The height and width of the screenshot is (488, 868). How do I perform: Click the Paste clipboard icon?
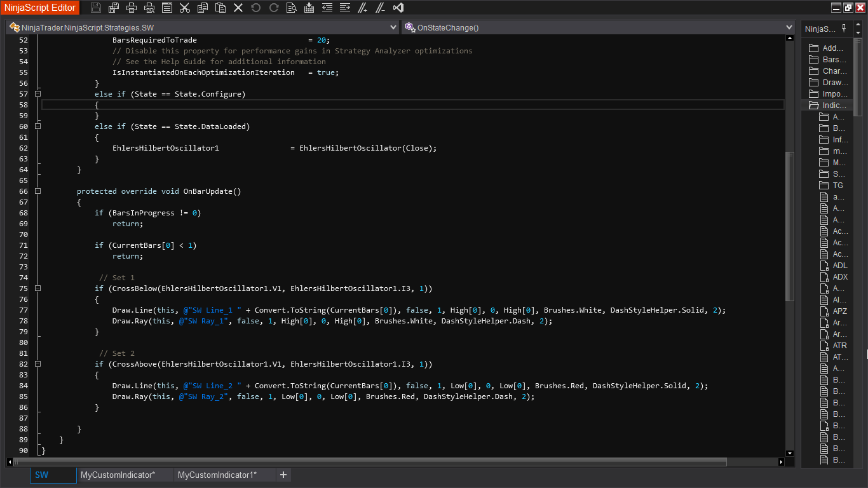(220, 8)
